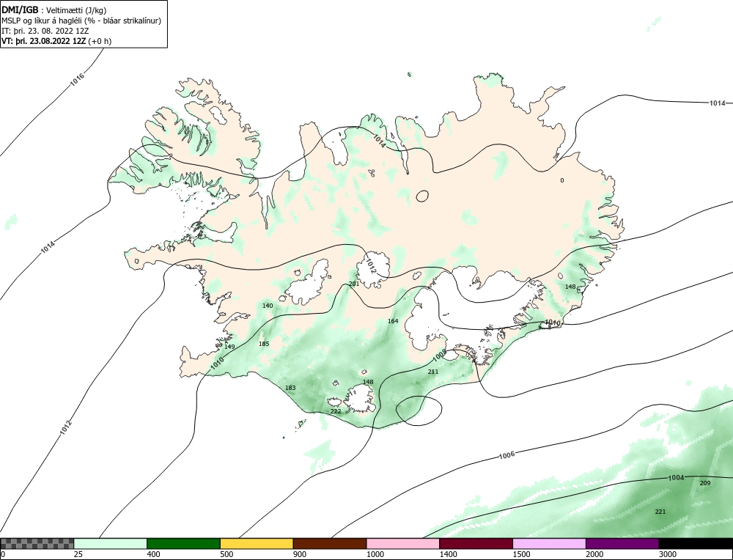Click the checkered 0–25 legend swatch
Image resolution: width=733 pixels, height=560 pixels.
(37, 544)
